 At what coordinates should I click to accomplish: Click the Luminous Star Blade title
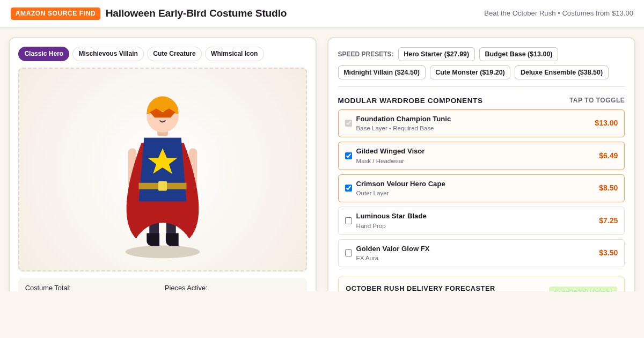[391, 216]
